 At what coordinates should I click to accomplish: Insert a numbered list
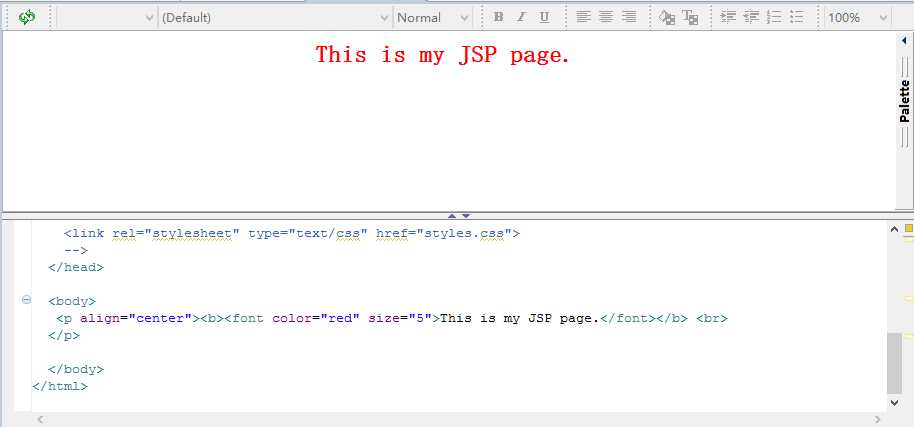[774, 17]
